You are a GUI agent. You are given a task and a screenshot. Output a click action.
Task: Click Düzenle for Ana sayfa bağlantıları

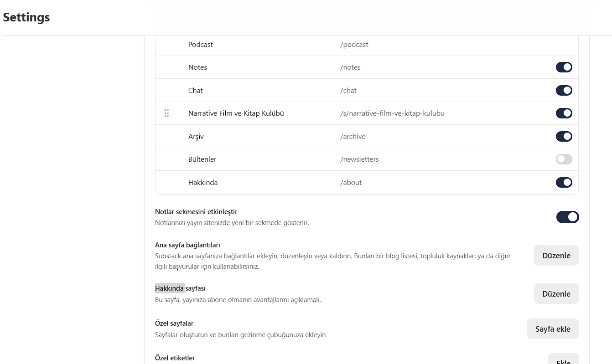(x=556, y=256)
